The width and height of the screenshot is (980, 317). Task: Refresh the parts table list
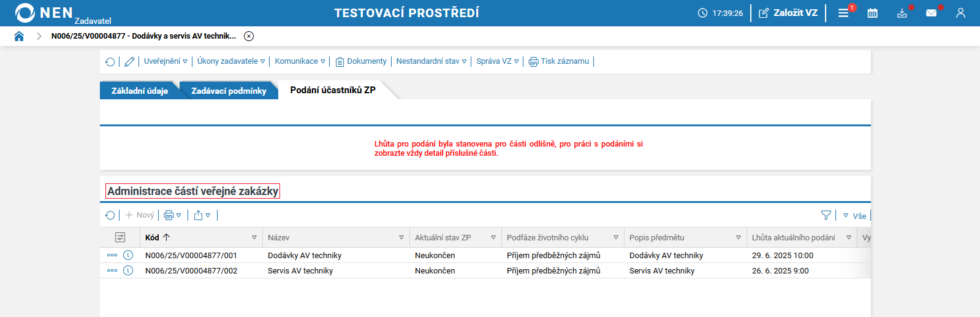click(110, 215)
